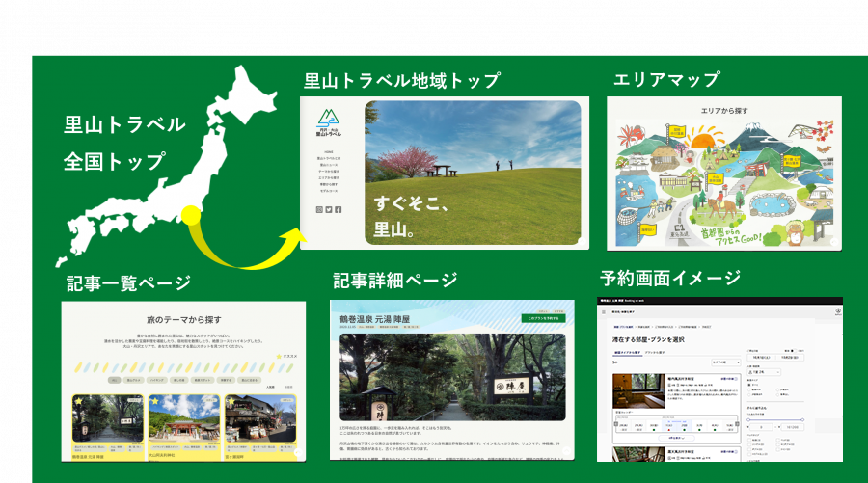Click the star badge on the 陣屋 card
The image size is (868, 483).
click(79, 400)
